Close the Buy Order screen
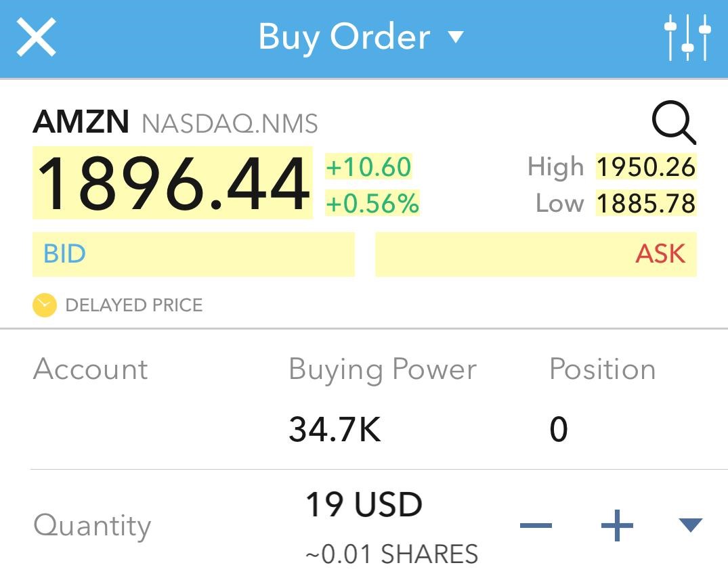The image size is (728, 580). click(x=37, y=37)
